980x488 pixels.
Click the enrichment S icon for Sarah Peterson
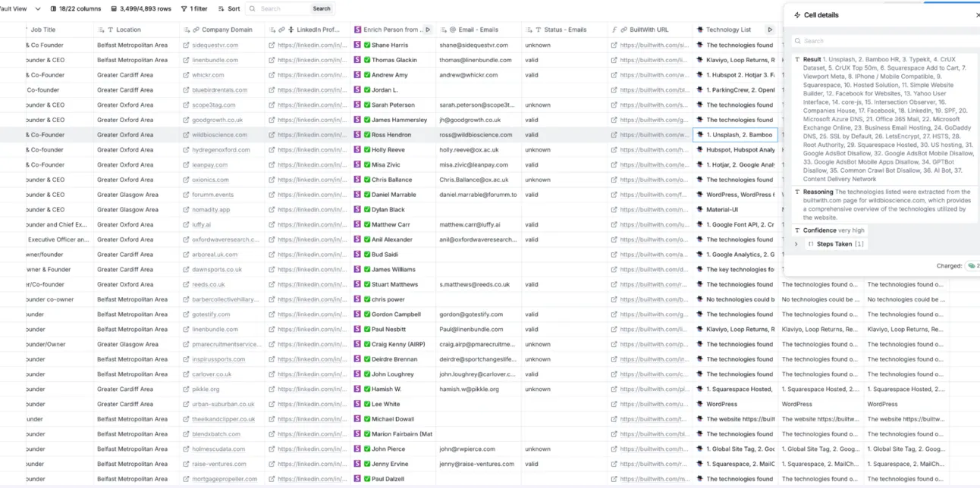[358, 105]
